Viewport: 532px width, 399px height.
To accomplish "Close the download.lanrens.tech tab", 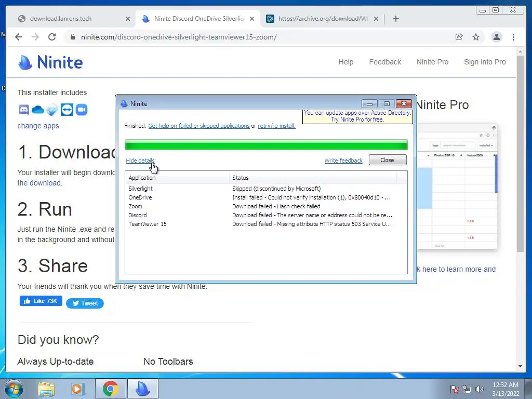I will (128, 19).
